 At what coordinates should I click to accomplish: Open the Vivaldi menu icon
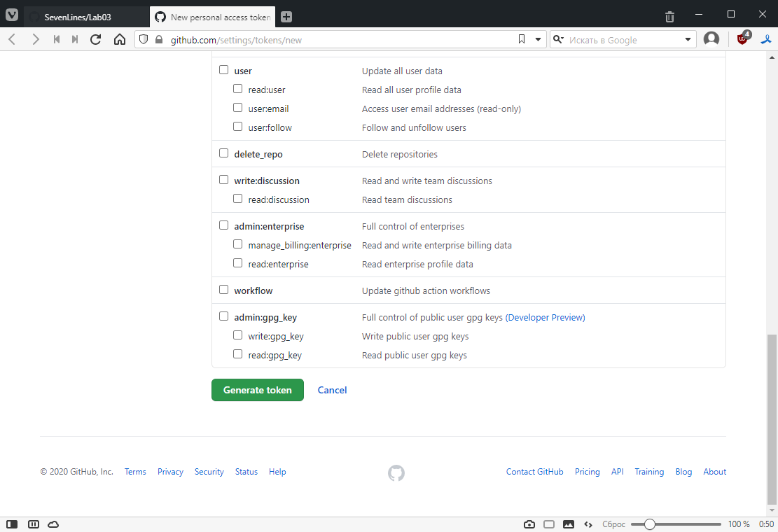(12, 15)
